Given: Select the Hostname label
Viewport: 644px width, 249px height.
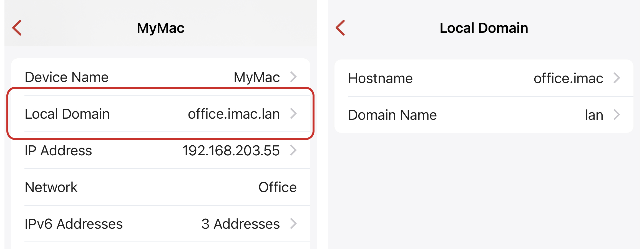Looking at the screenshot, I should 380,78.
